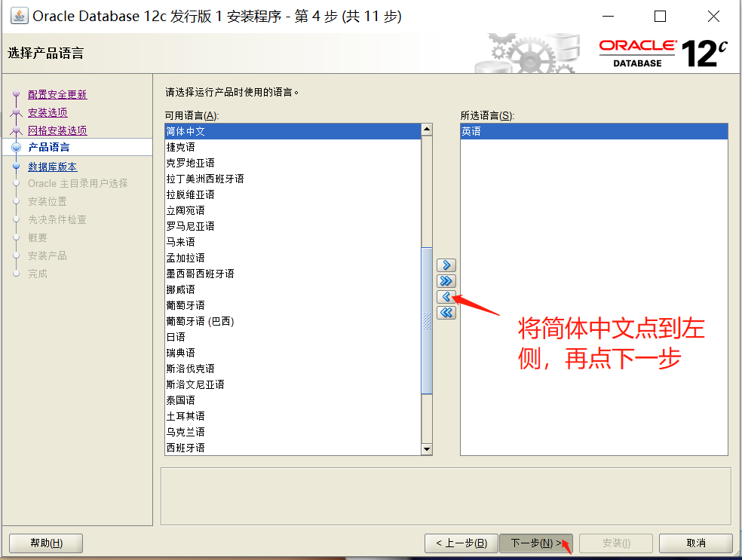Select 瑞典语 in the list
Image resolution: width=742 pixels, height=560 pixels.
pos(293,353)
